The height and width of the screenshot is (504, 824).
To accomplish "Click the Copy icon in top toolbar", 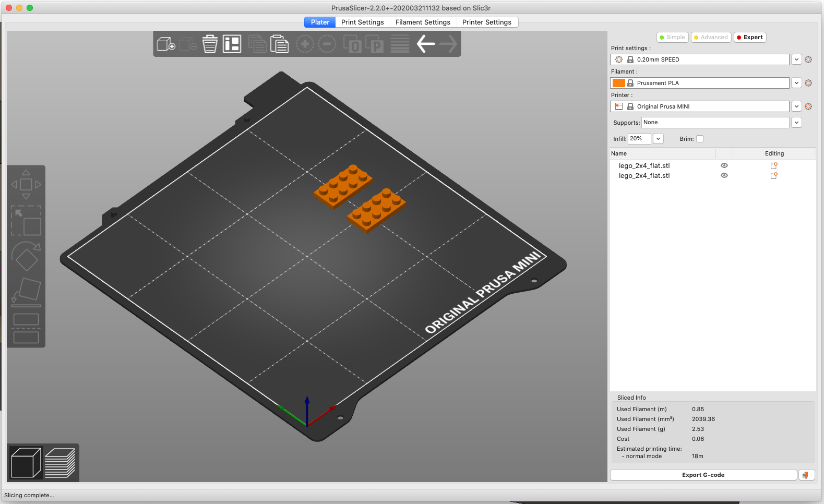I will pyautogui.click(x=257, y=44).
